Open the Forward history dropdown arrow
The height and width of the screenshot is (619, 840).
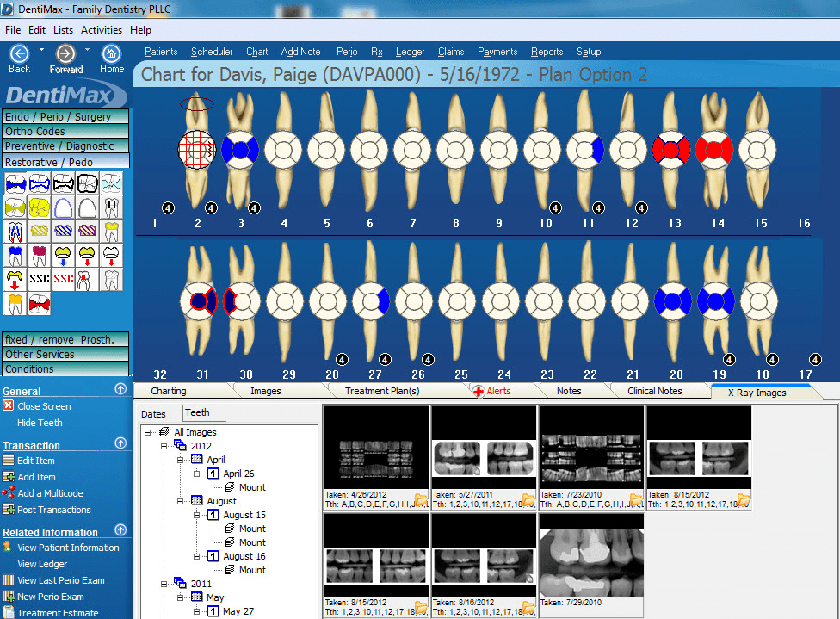click(87, 50)
